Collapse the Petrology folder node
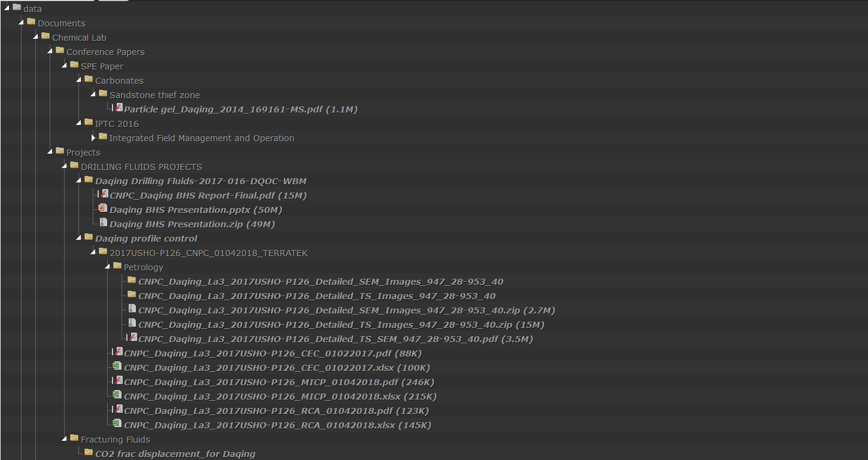The image size is (868, 460). [107, 267]
